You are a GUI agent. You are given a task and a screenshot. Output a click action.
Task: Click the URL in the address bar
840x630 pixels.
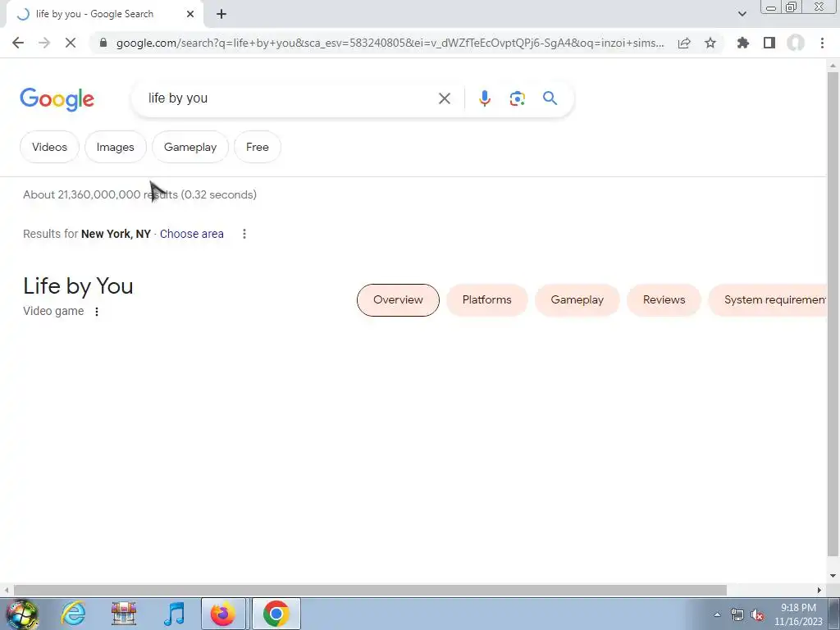(x=390, y=43)
